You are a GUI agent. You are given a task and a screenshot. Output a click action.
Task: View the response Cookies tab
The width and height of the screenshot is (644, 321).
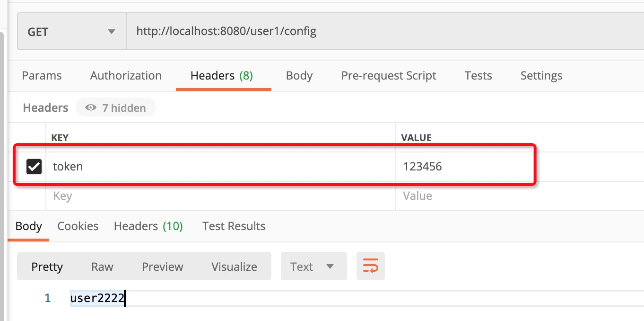click(x=78, y=226)
